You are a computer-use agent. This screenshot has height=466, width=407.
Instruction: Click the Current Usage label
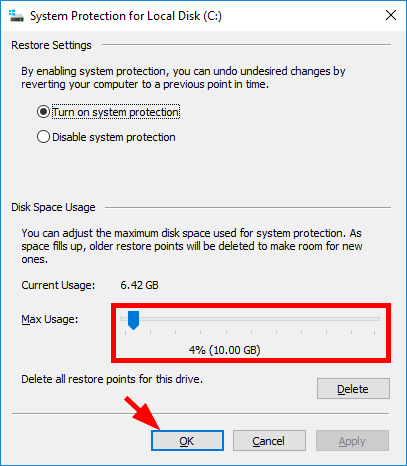click(x=58, y=285)
